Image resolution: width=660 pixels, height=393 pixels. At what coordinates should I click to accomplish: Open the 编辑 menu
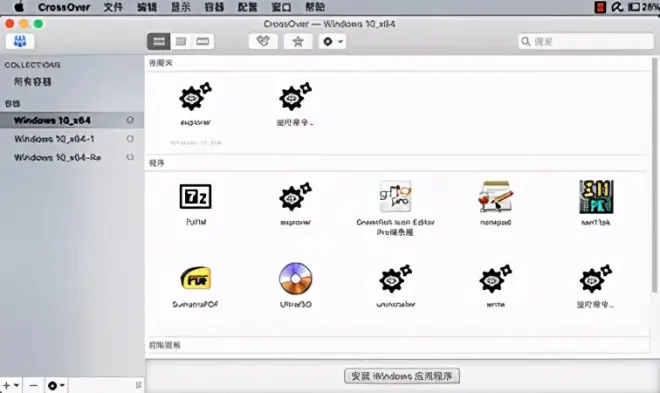click(x=146, y=7)
